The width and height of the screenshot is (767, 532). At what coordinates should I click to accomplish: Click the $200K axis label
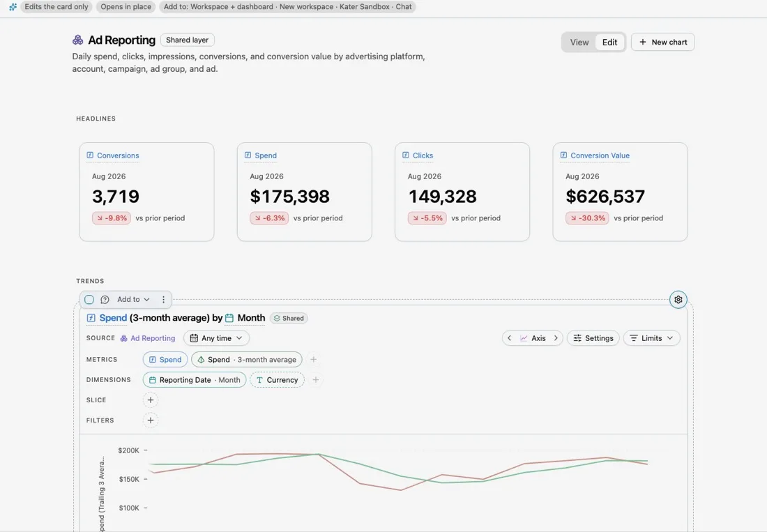tap(129, 450)
